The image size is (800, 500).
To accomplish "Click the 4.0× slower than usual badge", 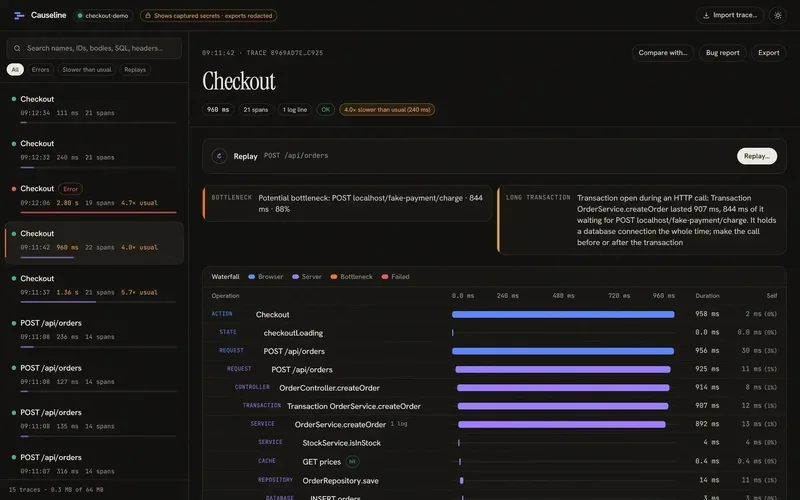I will [387, 110].
